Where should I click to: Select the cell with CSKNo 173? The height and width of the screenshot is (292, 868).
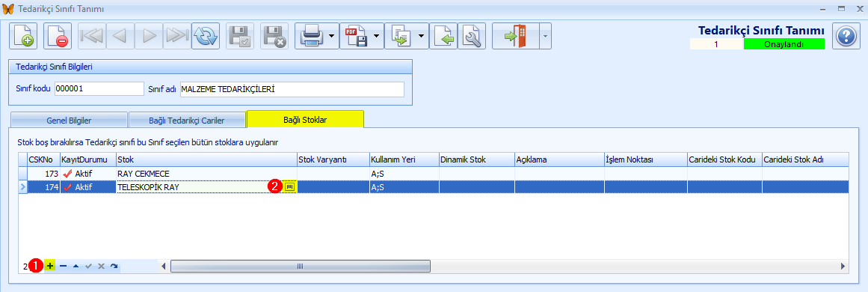[43, 174]
